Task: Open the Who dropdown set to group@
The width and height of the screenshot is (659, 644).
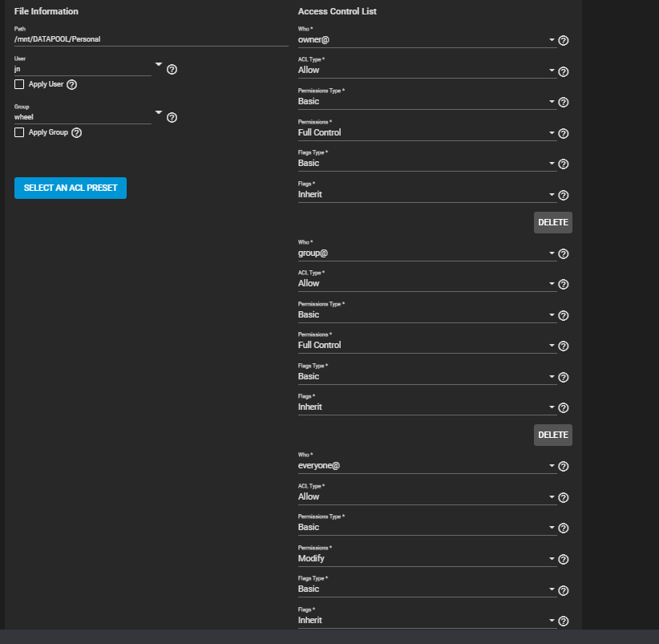Action: pos(427,253)
